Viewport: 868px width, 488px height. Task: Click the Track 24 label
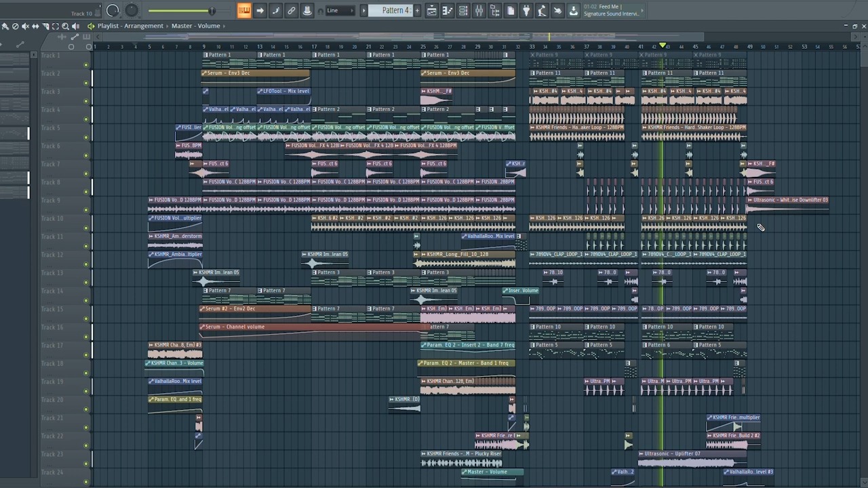52,472
